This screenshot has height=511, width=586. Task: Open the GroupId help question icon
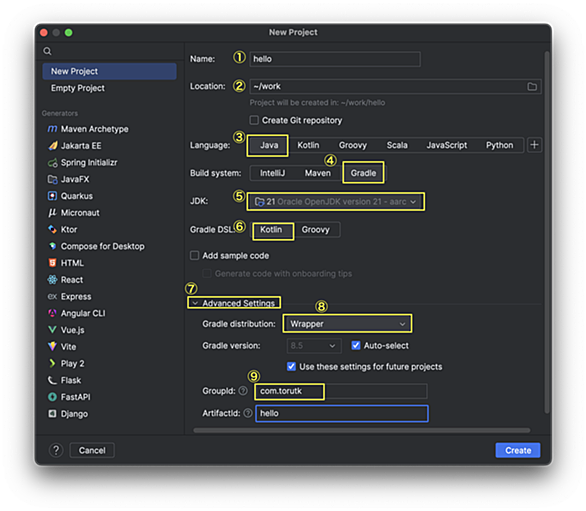pos(243,391)
